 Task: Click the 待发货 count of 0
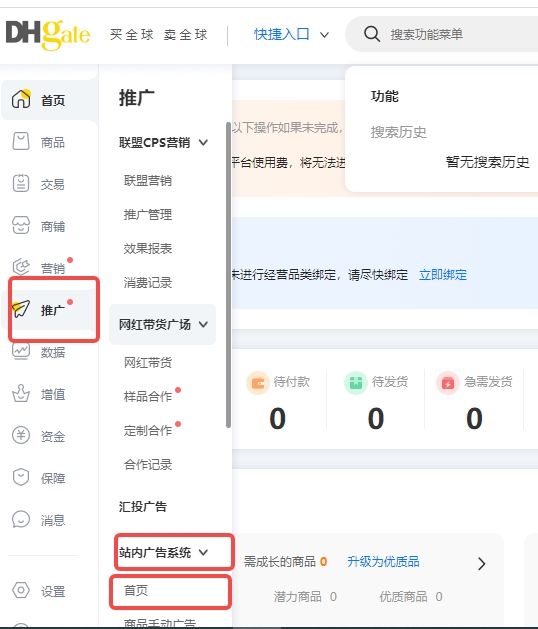(x=376, y=418)
